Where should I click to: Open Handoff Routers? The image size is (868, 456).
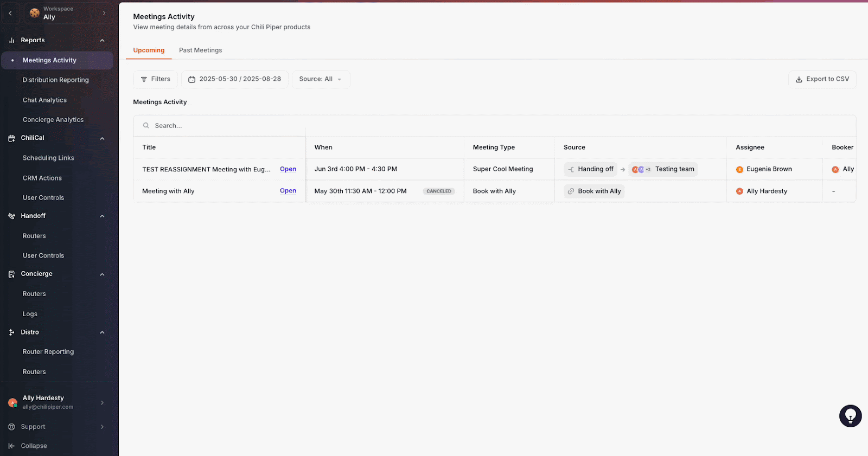click(x=34, y=236)
